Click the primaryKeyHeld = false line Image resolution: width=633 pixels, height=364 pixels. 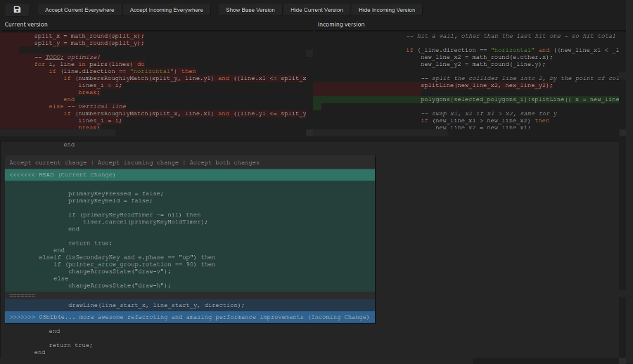point(110,200)
